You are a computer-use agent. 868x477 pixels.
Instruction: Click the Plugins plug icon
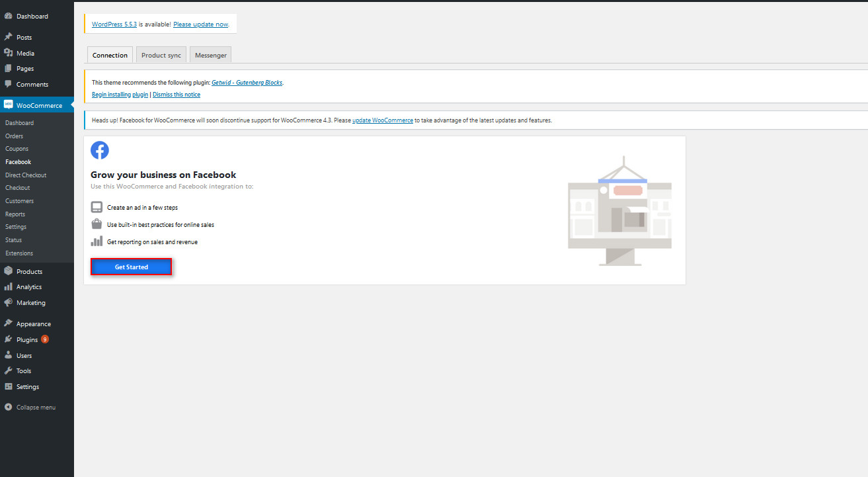pos(8,339)
